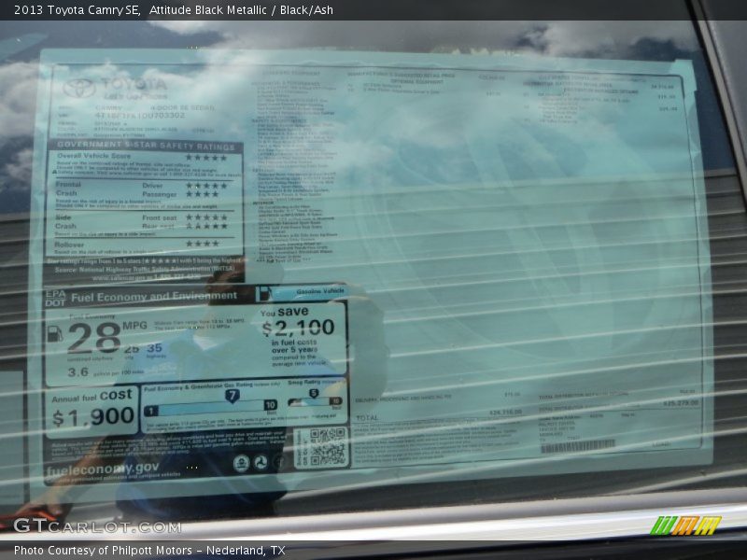Click the colorful striped logo at bottom right
Viewport: 747px width, 560px height.
[x=685, y=525]
